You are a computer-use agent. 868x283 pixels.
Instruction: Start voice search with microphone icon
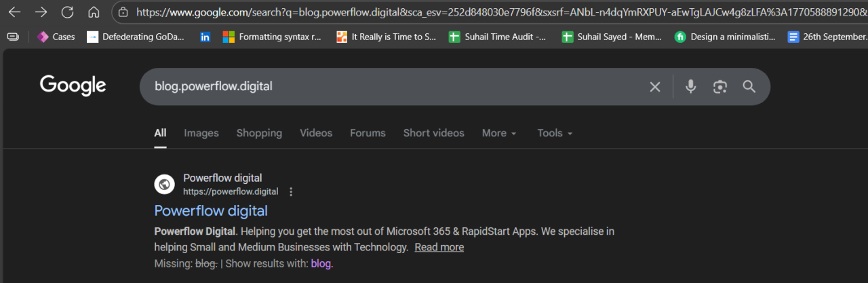690,87
